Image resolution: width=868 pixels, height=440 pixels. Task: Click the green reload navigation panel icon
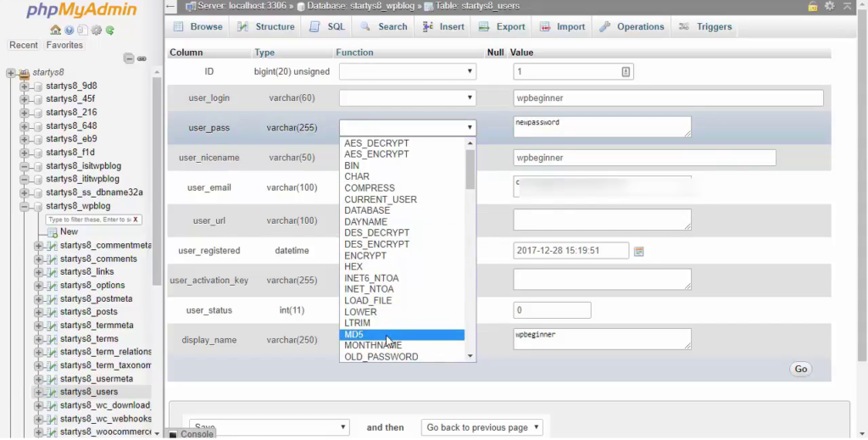110,30
